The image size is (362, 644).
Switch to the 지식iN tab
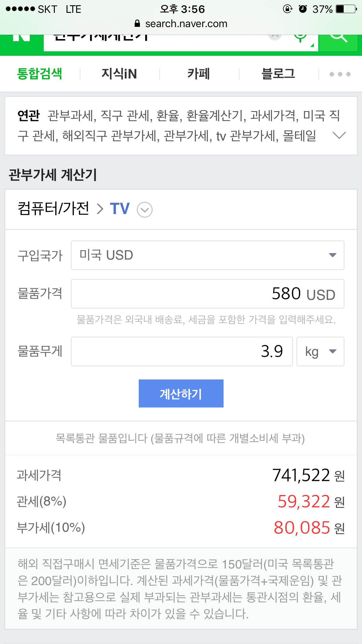119,74
